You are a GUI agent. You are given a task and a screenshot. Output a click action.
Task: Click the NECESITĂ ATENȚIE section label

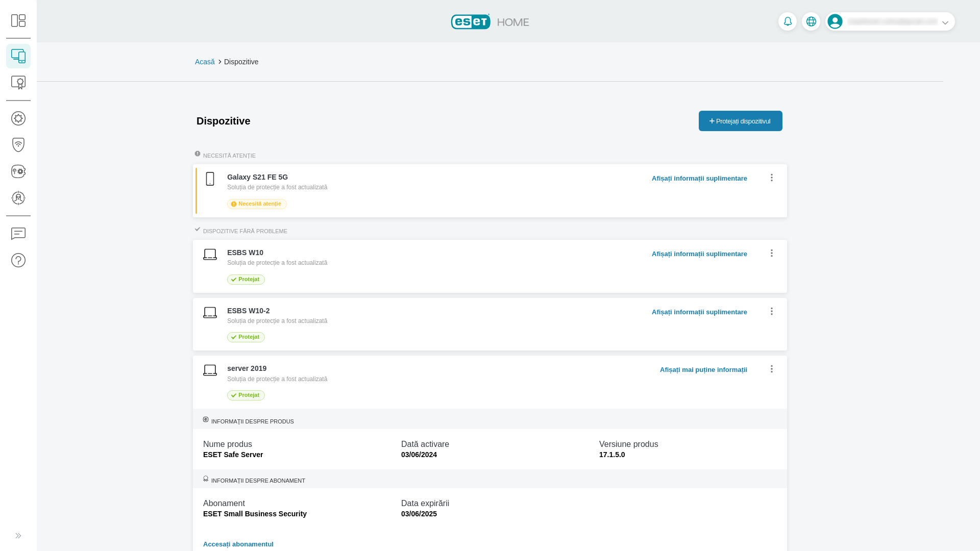(x=229, y=156)
